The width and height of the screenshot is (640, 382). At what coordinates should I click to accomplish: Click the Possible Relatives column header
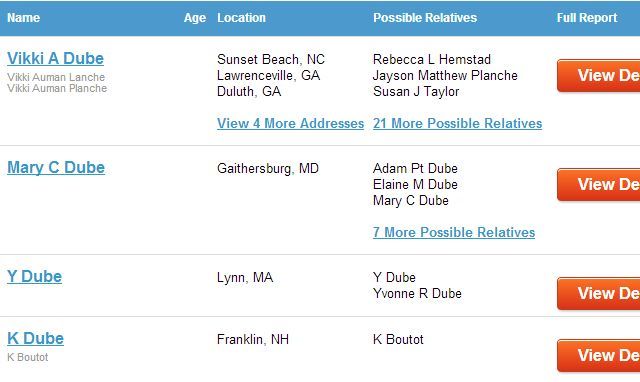click(425, 18)
